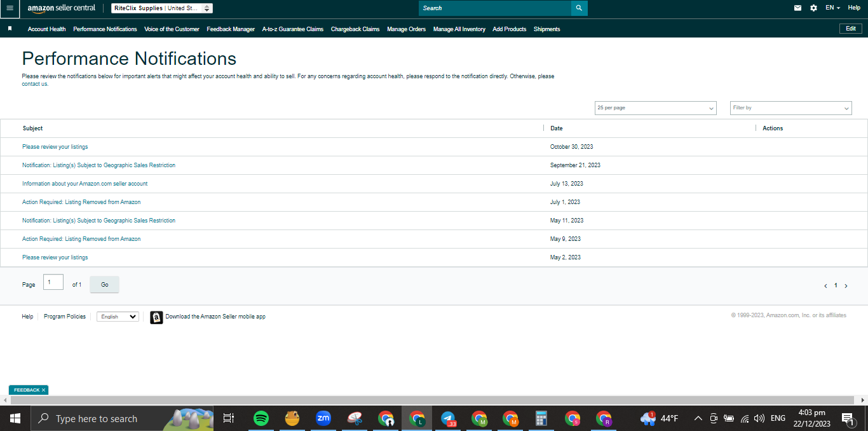Open the Wi-Fi network tray icon
Screen dimensions: 868x431
(745, 418)
